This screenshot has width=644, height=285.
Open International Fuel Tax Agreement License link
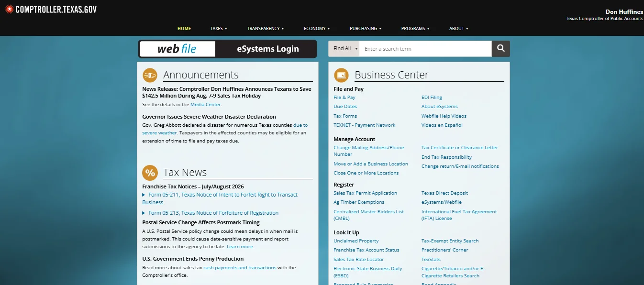(x=459, y=215)
